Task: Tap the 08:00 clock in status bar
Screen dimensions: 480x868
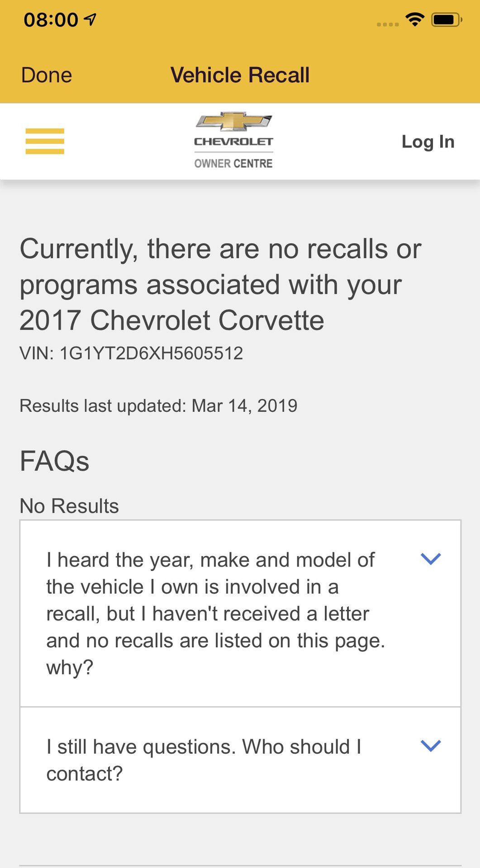Action: tap(51, 20)
